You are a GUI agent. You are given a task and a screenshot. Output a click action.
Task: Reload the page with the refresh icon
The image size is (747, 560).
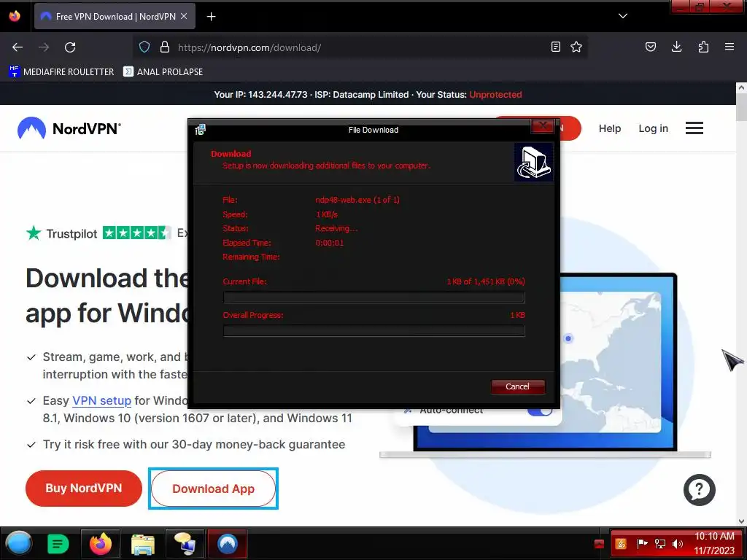coord(70,47)
